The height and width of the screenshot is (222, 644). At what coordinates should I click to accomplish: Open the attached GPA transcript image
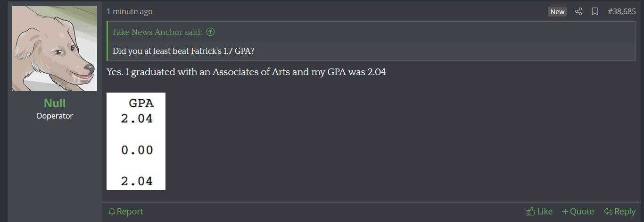tap(136, 141)
